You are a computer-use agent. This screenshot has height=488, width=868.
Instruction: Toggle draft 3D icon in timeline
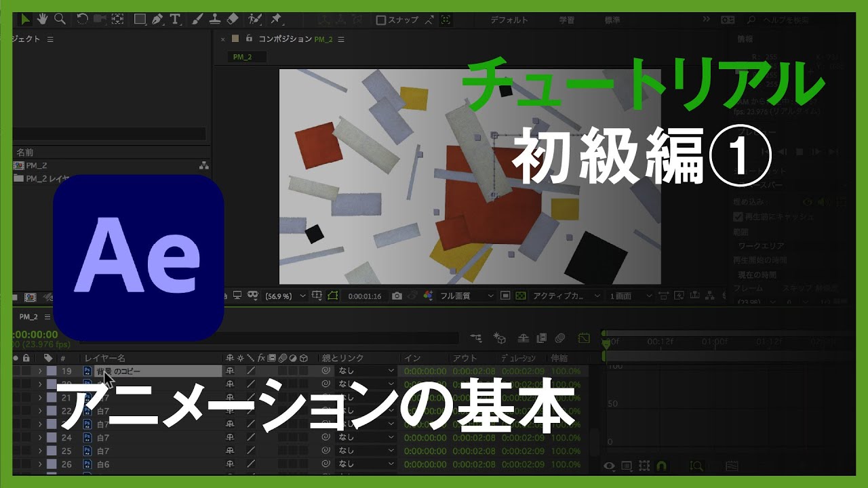coord(500,338)
